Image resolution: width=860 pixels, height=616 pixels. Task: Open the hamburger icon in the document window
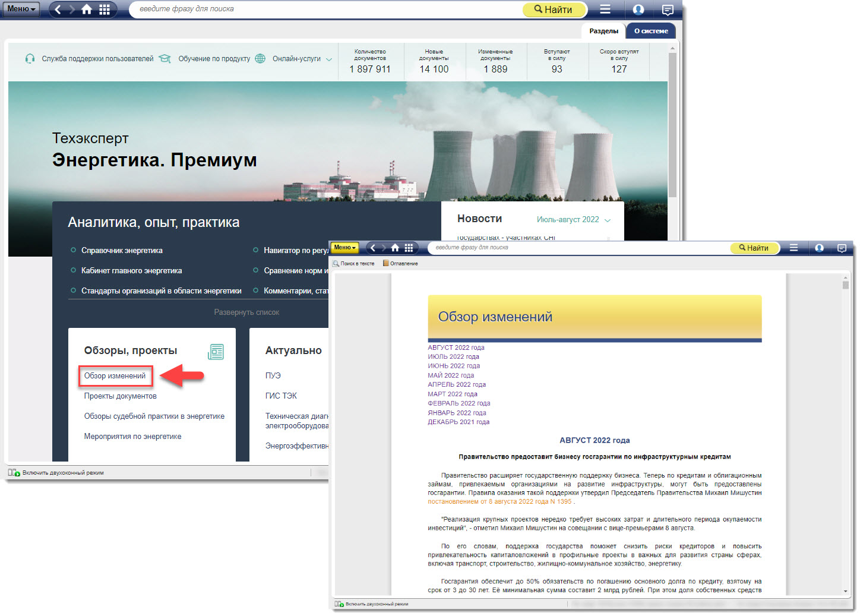coord(793,248)
